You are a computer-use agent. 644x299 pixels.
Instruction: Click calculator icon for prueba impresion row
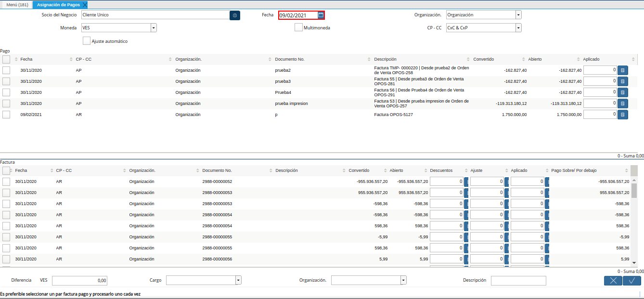click(622, 104)
